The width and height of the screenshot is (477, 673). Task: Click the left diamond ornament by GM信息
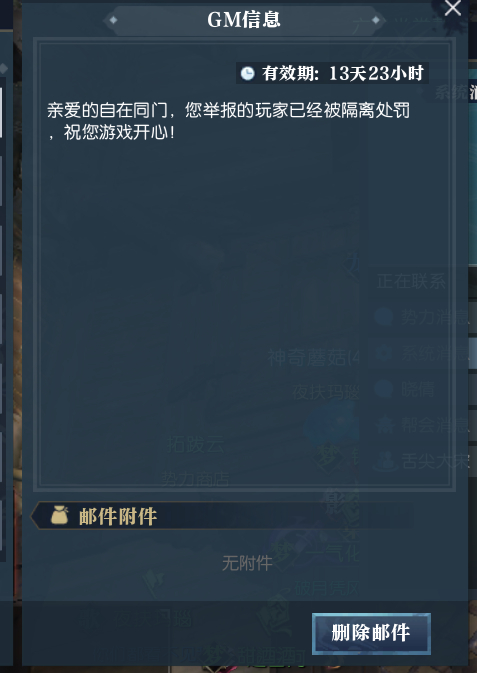click(x=113, y=20)
